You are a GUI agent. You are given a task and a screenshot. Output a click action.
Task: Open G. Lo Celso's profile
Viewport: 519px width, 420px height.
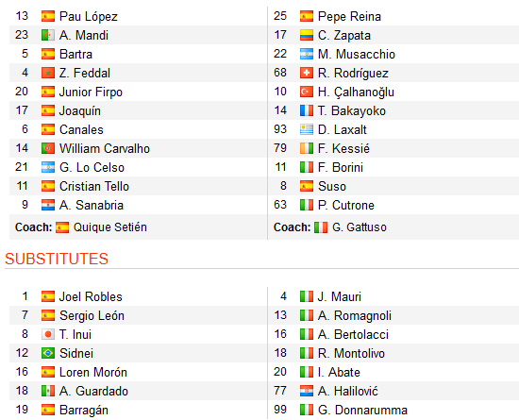coord(92,167)
